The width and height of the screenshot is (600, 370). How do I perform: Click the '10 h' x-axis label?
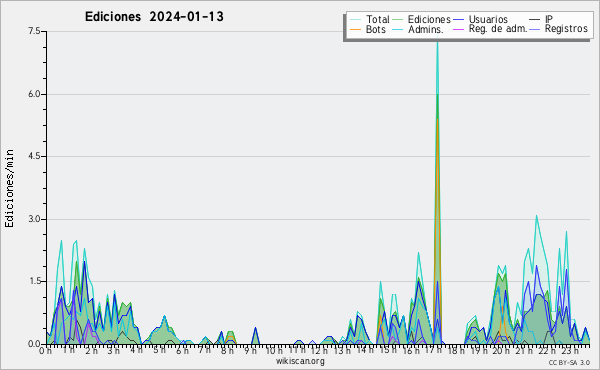click(274, 350)
